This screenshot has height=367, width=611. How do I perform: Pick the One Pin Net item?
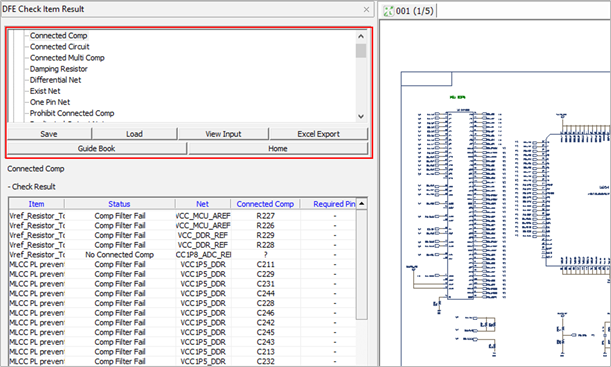50,102
